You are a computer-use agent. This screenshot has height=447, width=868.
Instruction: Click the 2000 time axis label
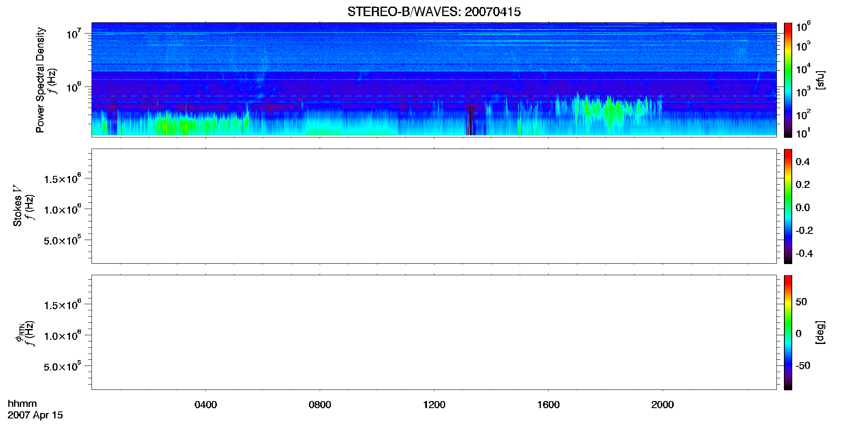point(663,405)
